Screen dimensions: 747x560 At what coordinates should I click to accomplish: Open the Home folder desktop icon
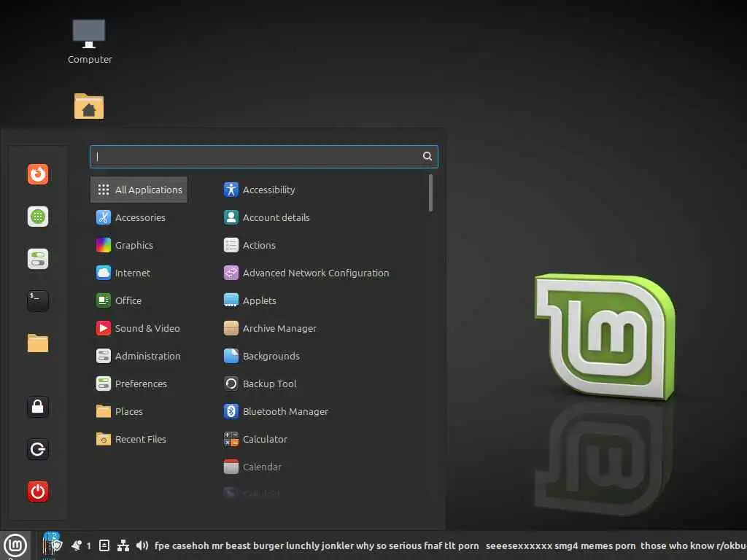click(x=89, y=106)
